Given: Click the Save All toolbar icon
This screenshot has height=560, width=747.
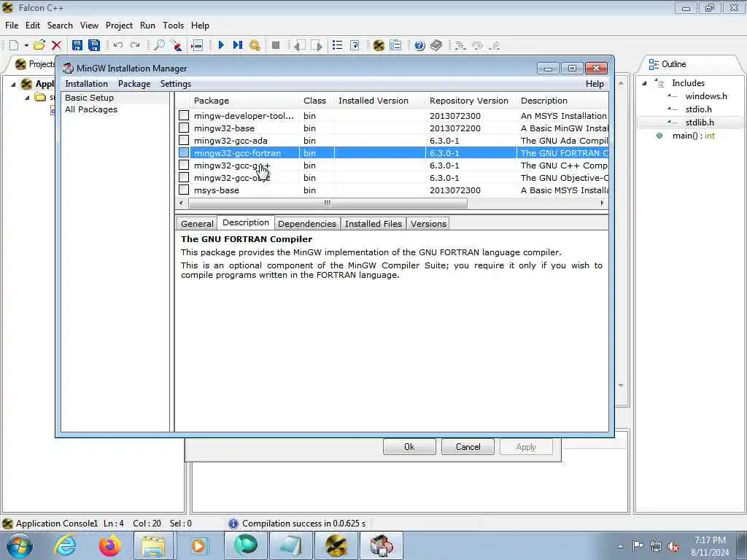Looking at the screenshot, I should (94, 45).
